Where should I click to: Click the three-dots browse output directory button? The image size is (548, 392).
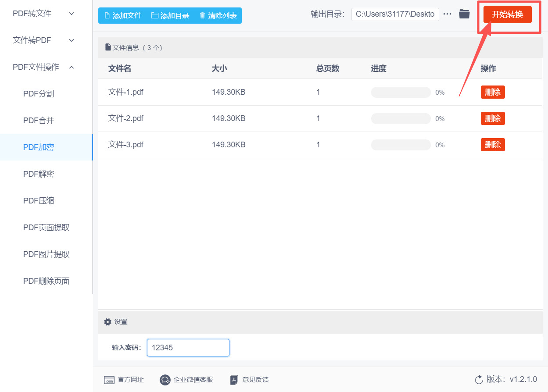[447, 14]
